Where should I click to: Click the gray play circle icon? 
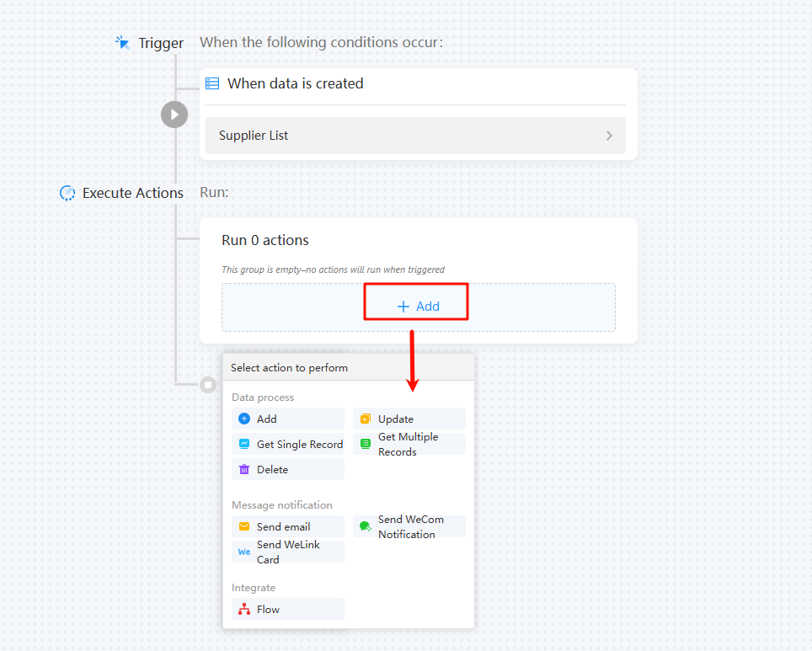pyautogui.click(x=174, y=115)
